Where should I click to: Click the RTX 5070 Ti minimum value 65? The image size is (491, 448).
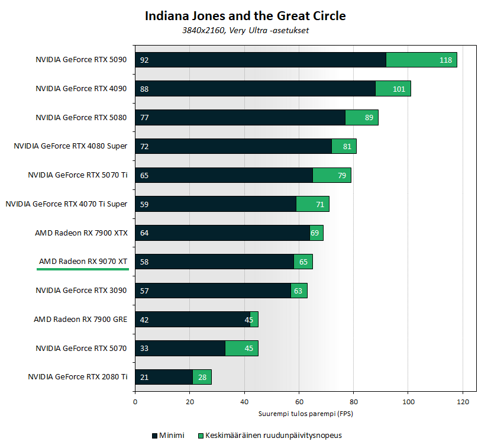click(x=144, y=175)
